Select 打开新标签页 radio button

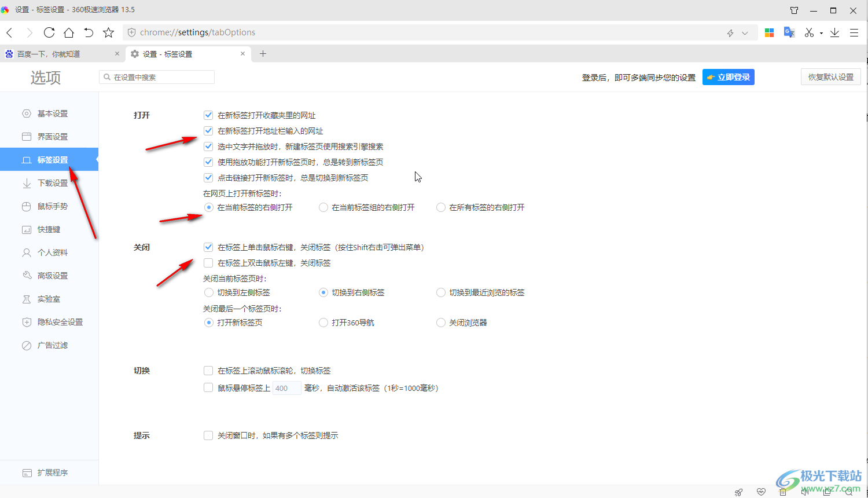[x=208, y=323]
